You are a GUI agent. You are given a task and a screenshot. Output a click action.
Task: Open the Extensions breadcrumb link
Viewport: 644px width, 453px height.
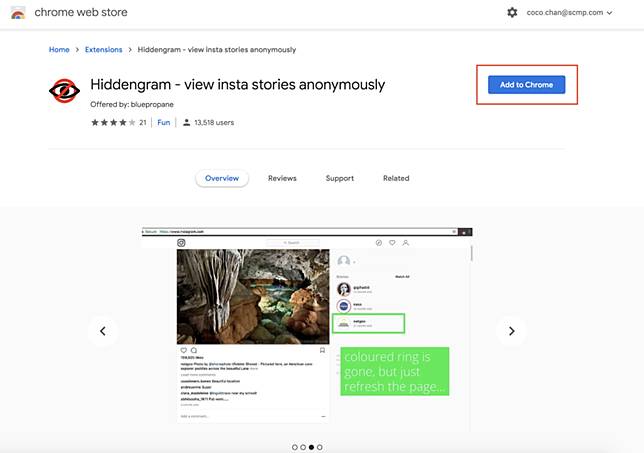coord(103,49)
